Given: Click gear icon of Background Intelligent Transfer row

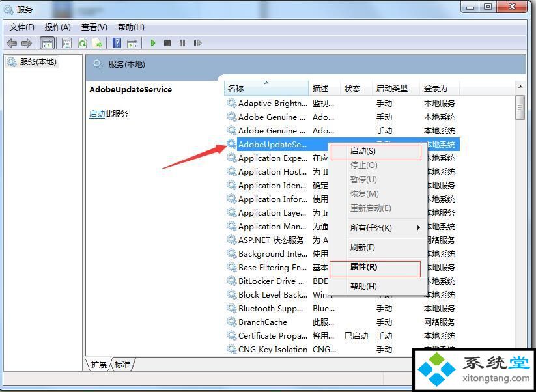Looking at the screenshot, I should point(232,253).
